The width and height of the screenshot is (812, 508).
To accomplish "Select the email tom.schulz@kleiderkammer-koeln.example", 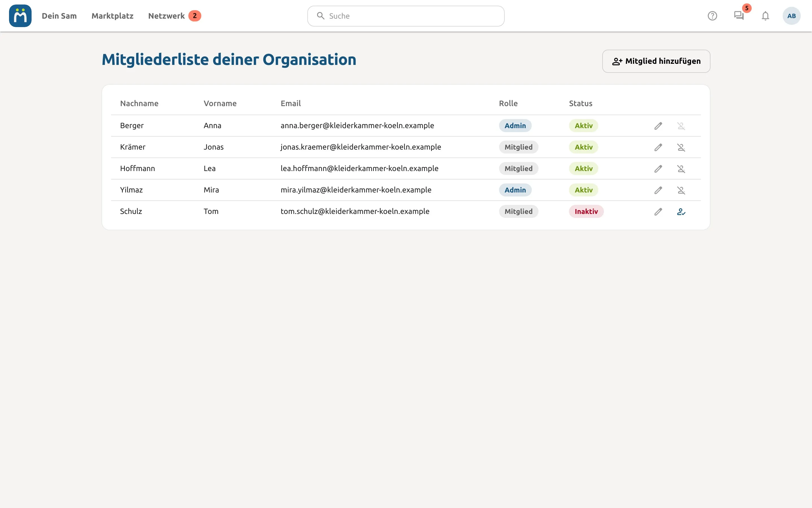I will click(x=355, y=212).
